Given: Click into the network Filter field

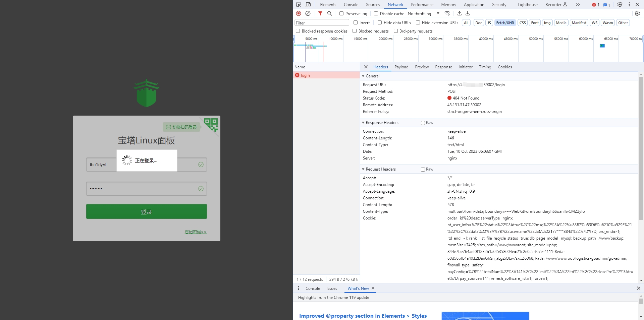Looking at the screenshot, I should click(322, 23).
